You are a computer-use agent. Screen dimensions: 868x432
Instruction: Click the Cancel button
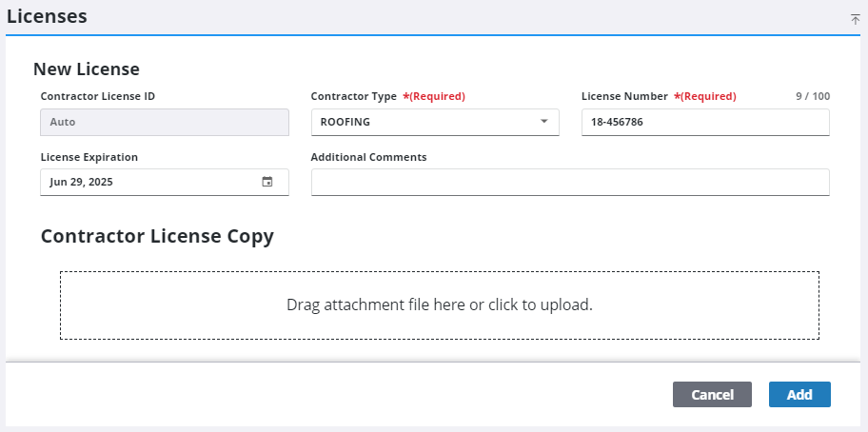pos(713,394)
